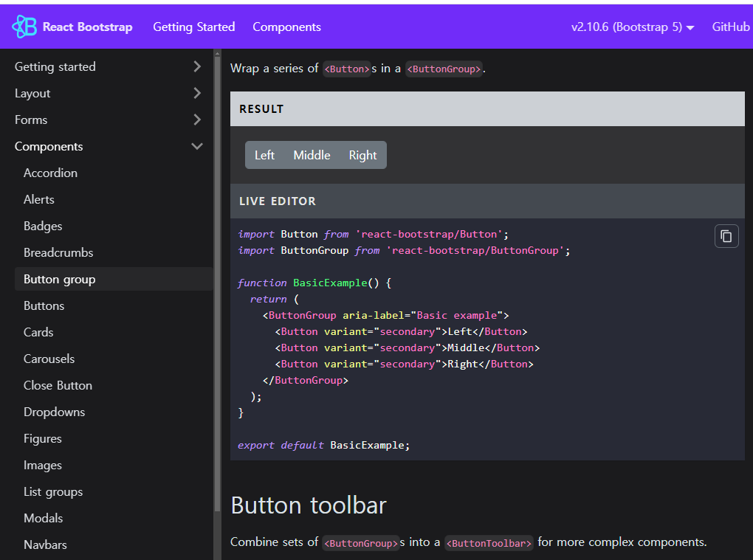The height and width of the screenshot is (560, 753).
Task: Click the 'export default BasicExample;' code line
Action: pyautogui.click(x=323, y=446)
